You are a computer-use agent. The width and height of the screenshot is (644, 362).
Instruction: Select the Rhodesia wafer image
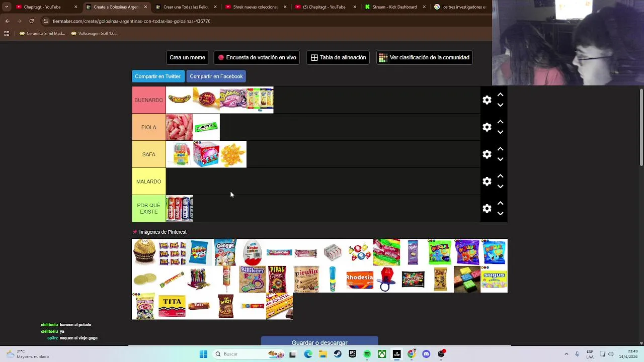coord(360,279)
